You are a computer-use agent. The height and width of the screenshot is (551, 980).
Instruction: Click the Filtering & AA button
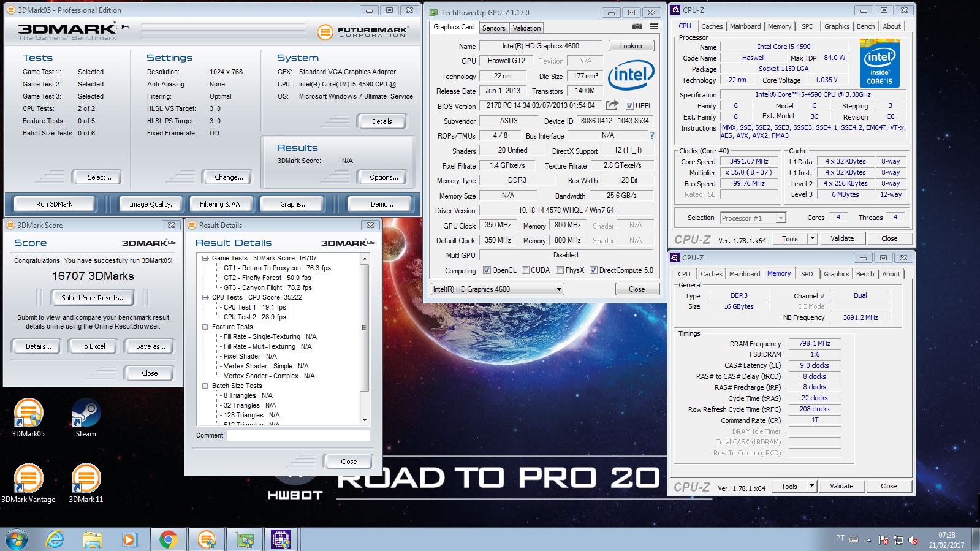point(222,204)
